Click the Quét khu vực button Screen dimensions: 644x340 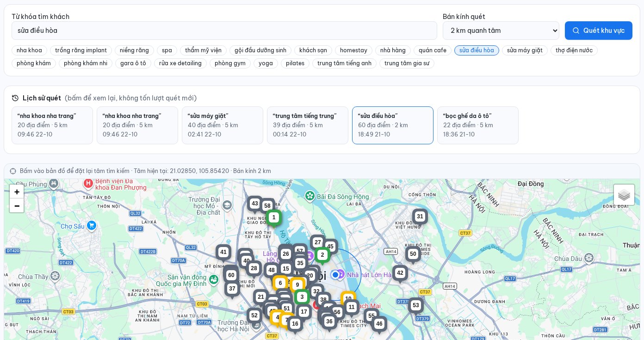coord(599,31)
